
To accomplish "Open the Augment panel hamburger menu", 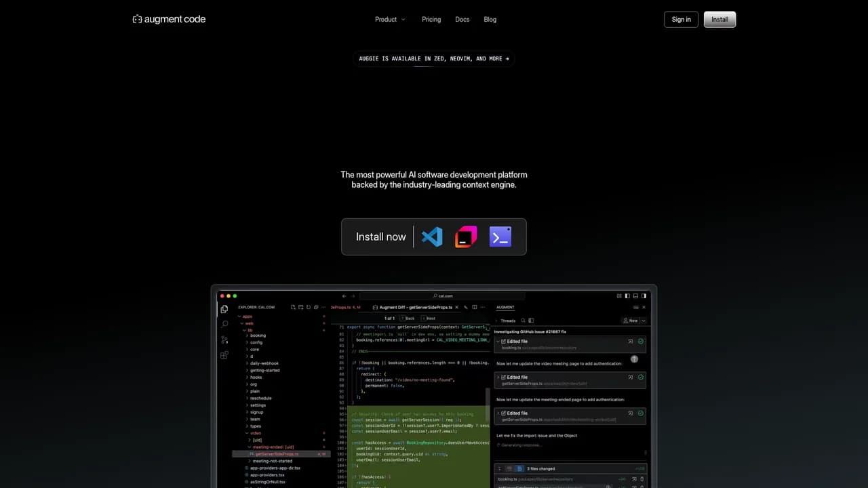I will click(x=635, y=307).
